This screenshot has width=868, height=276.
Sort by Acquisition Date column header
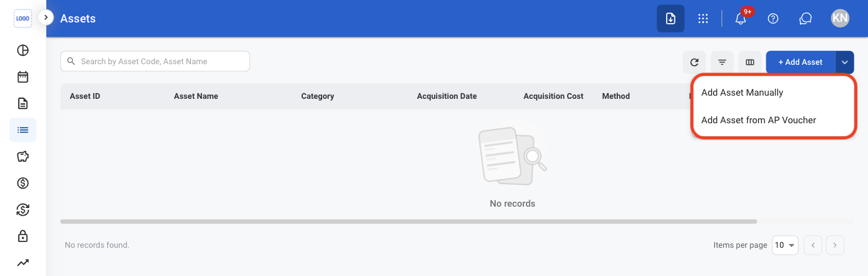click(x=447, y=96)
